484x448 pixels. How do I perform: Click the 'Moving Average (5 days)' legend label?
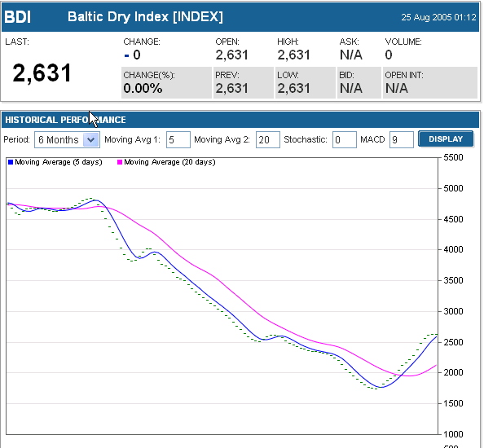click(x=59, y=162)
